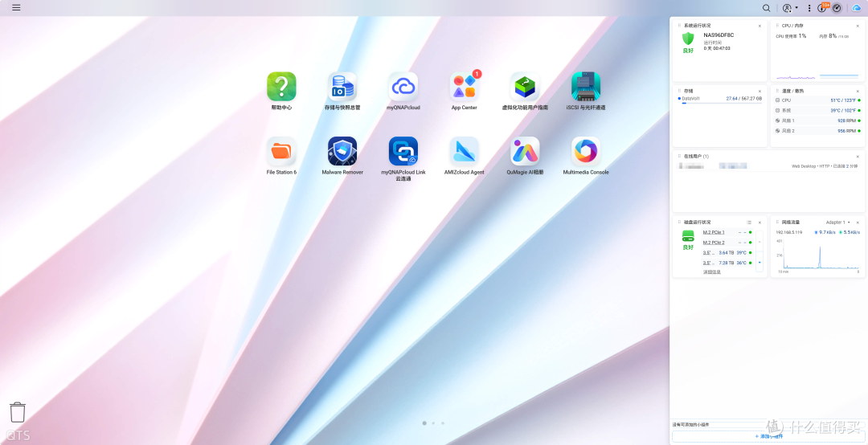Click IP address 192.168.5.119
Image resolution: width=868 pixels, height=445 pixels.
789,232
